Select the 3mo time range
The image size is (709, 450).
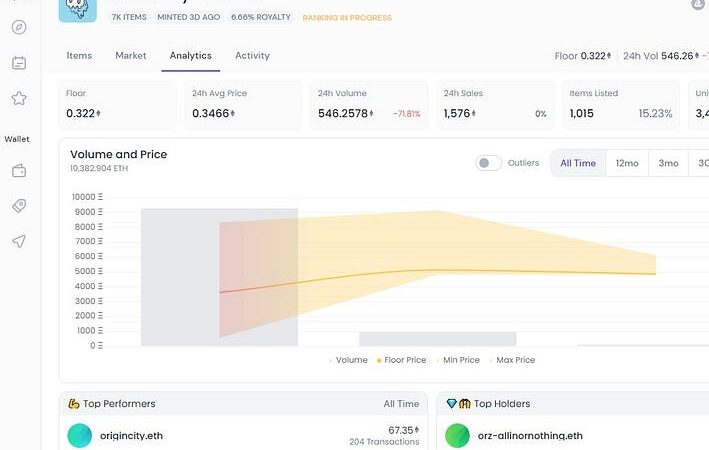click(x=668, y=163)
